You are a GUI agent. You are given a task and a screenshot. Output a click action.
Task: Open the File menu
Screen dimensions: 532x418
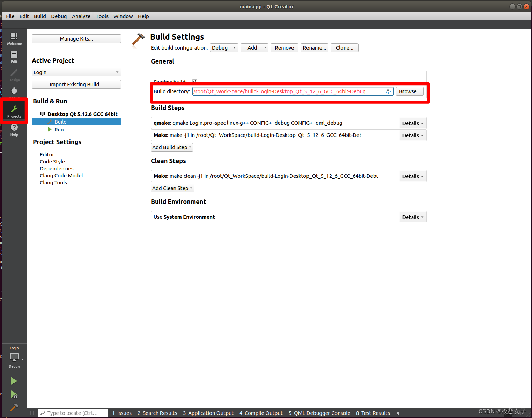(x=10, y=16)
